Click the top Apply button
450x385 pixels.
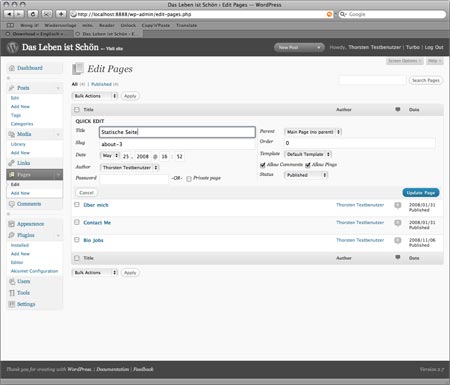point(130,96)
